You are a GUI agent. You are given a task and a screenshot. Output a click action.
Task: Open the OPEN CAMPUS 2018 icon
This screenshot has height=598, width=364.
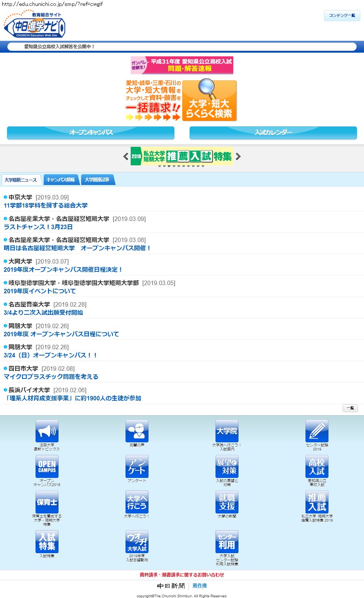pyautogui.click(x=47, y=466)
